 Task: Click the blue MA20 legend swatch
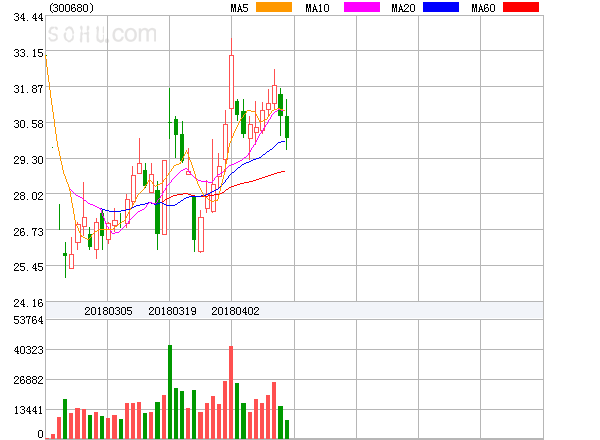click(x=441, y=7)
